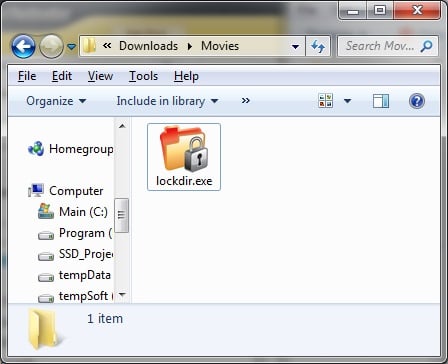Image resolution: width=448 pixels, height=364 pixels.
Task: Select the lockdir.exe file icon
Action: click(x=184, y=149)
